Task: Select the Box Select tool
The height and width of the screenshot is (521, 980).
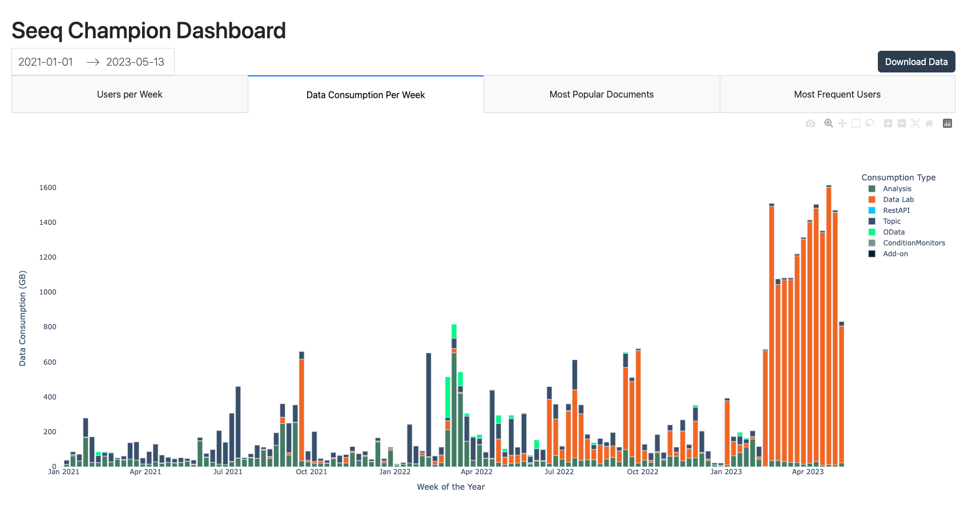Action: [x=856, y=123]
